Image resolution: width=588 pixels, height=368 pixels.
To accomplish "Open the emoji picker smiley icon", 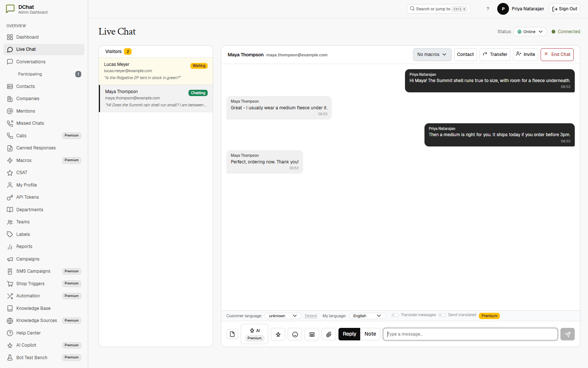I will coord(295,334).
